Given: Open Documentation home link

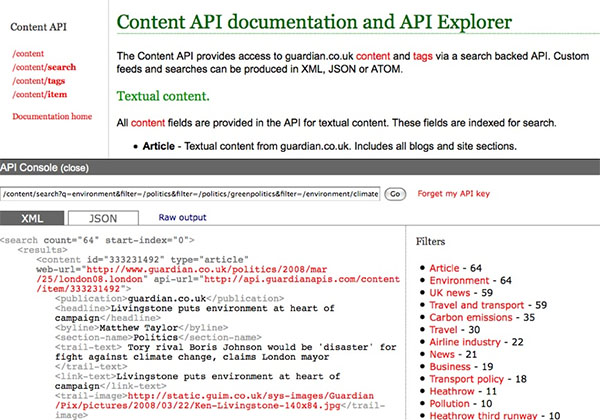Looking at the screenshot, I should [52, 117].
